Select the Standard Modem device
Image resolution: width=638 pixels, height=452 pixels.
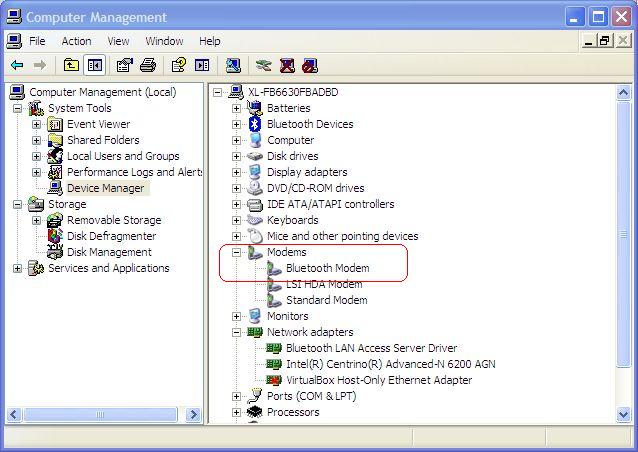[x=326, y=300]
